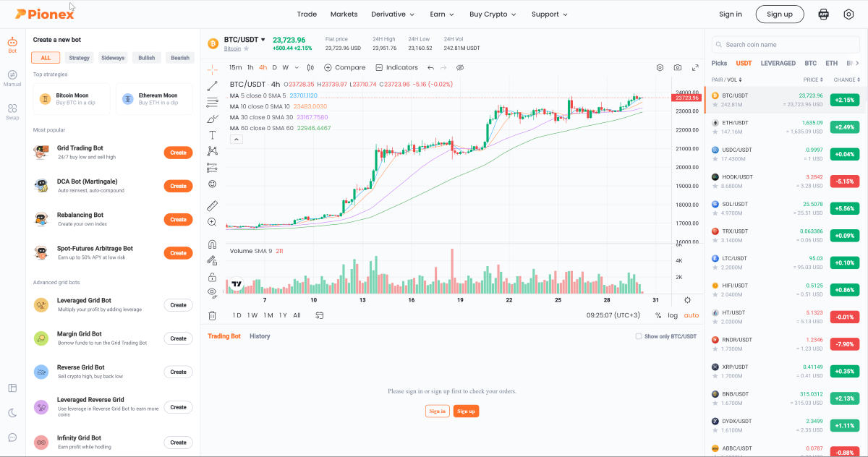Filter bots by Sideways

(x=113, y=58)
